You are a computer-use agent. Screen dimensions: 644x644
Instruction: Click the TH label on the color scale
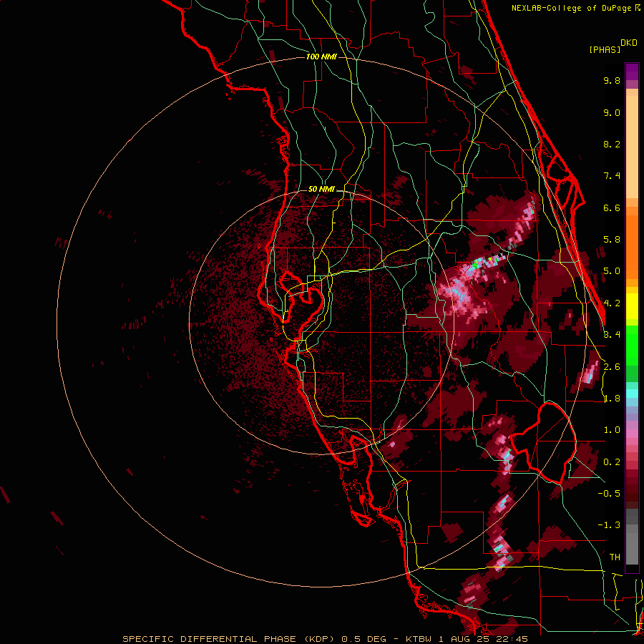(x=615, y=557)
